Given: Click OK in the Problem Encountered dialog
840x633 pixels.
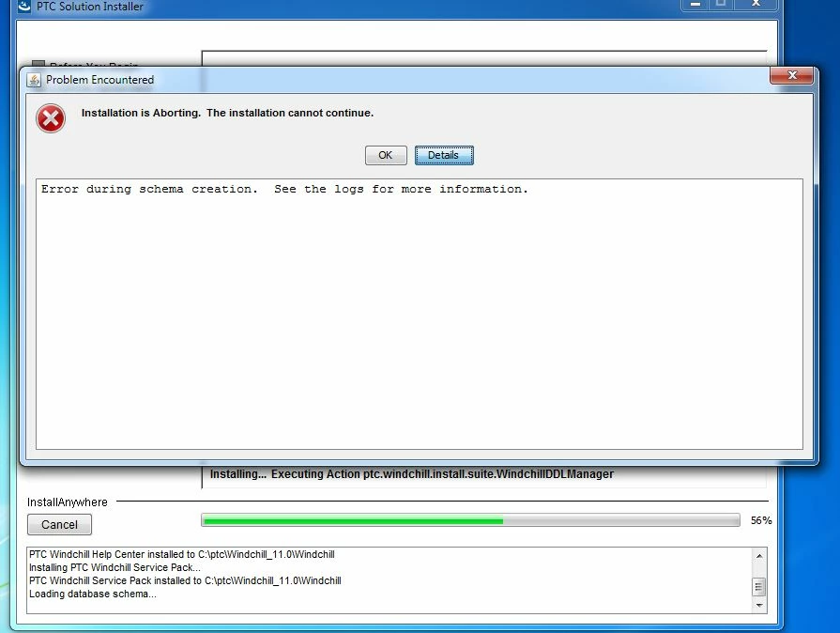Looking at the screenshot, I should [x=386, y=156].
